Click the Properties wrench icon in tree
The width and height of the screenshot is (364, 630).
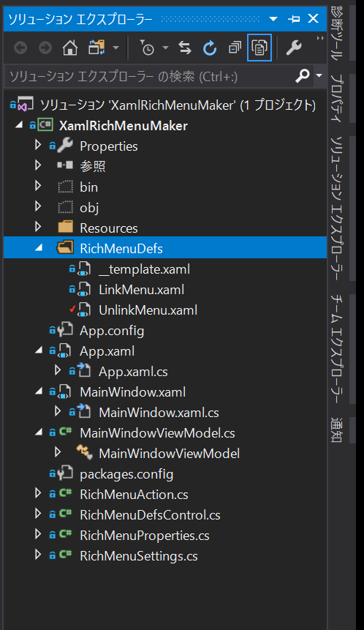pos(64,146)
